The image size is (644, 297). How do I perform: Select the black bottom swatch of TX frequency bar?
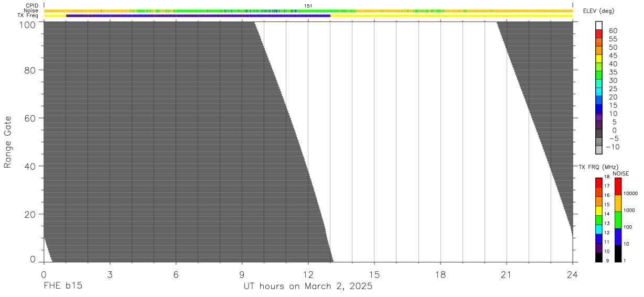pyautogui.click(x=599, y=258)
